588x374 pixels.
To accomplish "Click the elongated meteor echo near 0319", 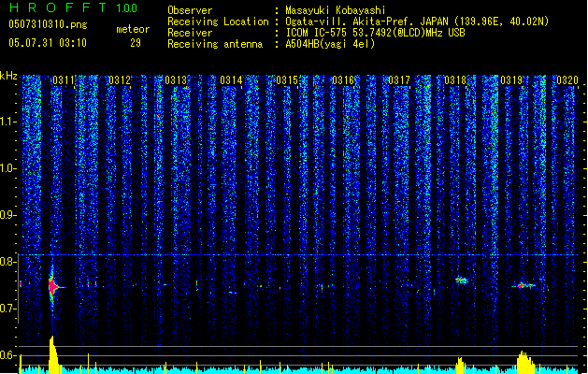I will (x=523, y=285).
